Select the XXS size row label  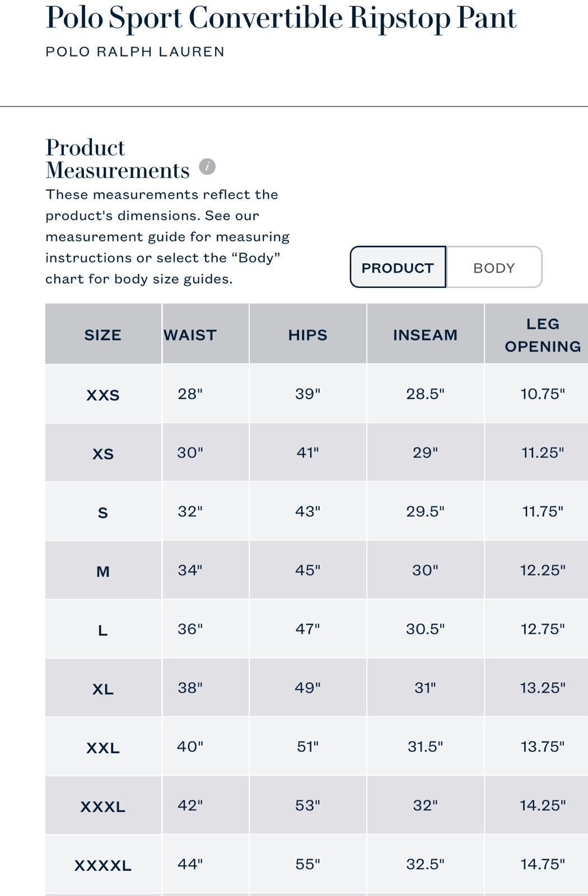point(103,394)
